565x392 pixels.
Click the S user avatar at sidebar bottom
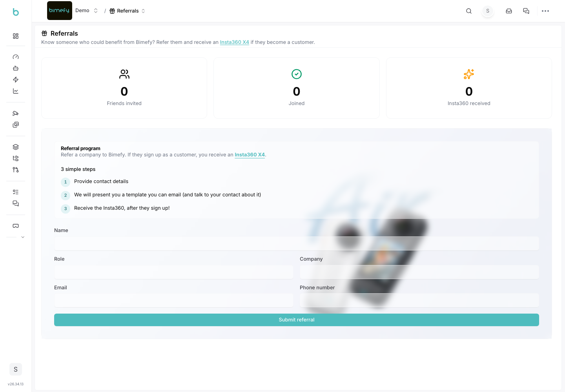click(x=16, y=369)
